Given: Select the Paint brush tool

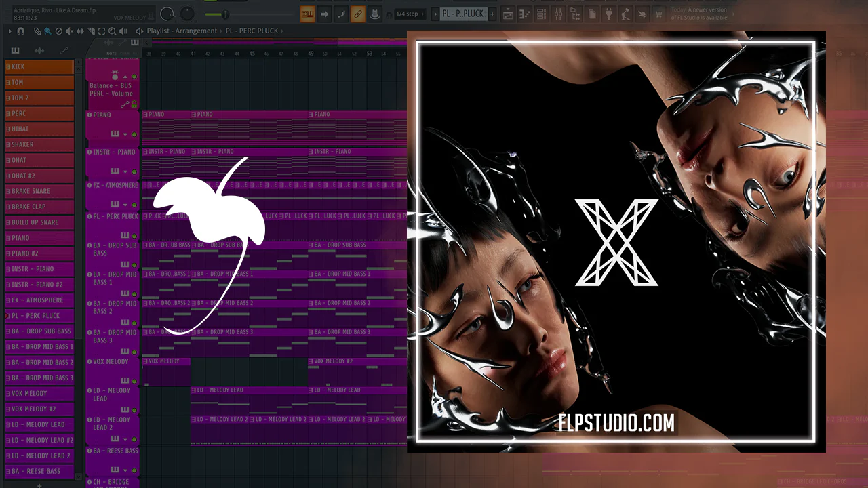Looking at the screenshot, I should tap(47, 31).
